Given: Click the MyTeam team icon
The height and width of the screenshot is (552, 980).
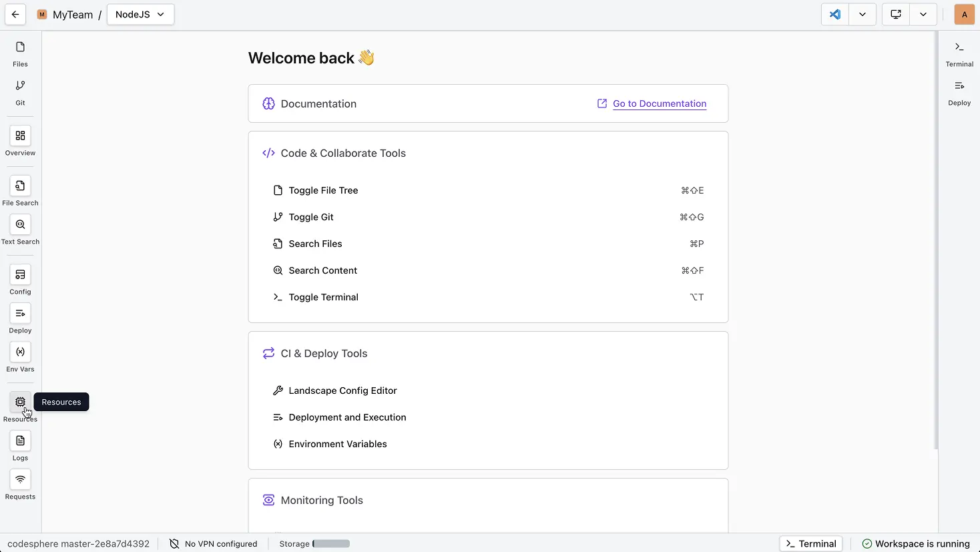Looking at the screenshot, I should pos(42,15).
